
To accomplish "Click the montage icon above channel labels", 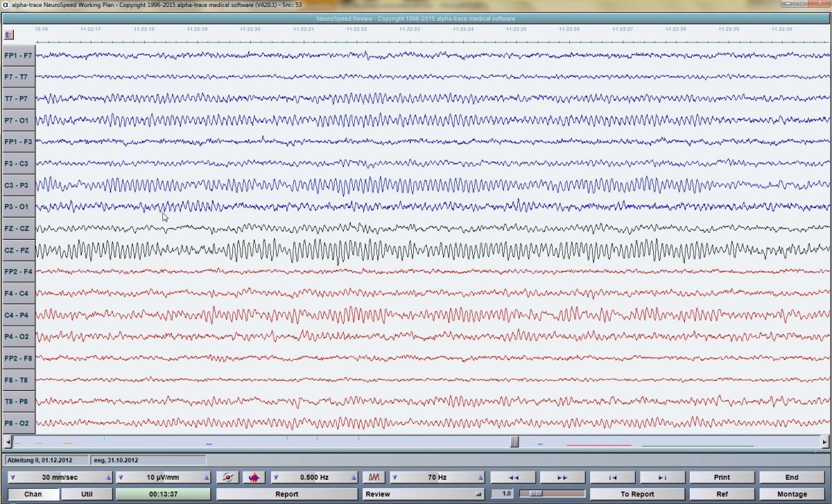I will pos(9,33).
